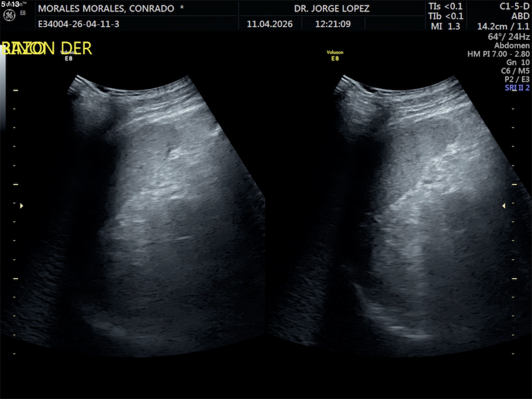Image resolution: width=532 pixels, height=399 pixels.
Task: Select the C1-5-D probe label
Action: click(x=514, y=7)
